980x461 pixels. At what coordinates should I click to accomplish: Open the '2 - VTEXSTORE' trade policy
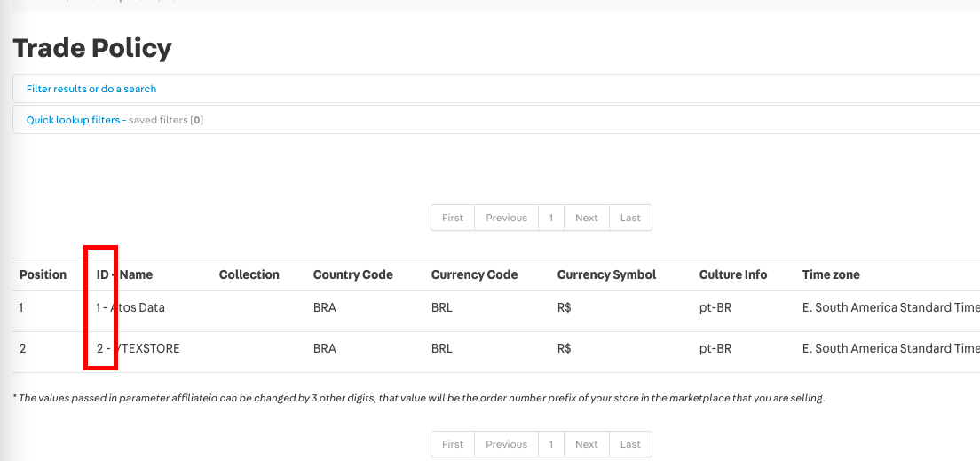(138, 348)
